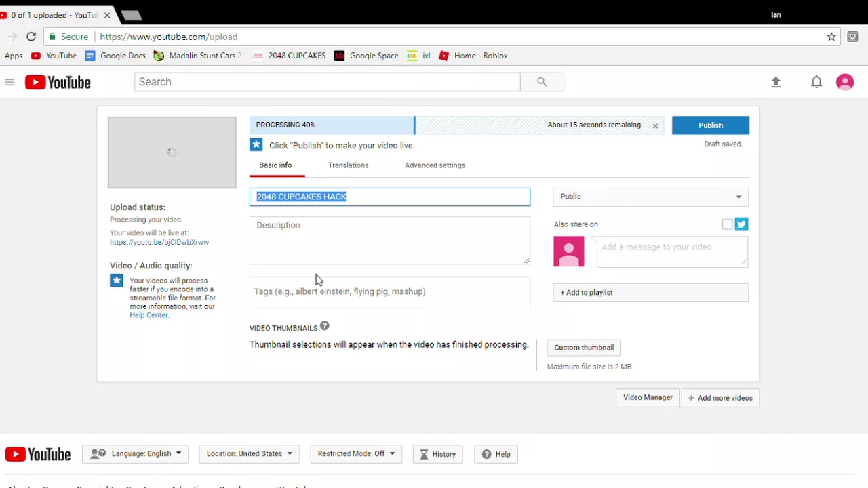The image size is (868, 488).
Task: Open the Apps bookmarks shortcut
Action: [x=14, y=56]
